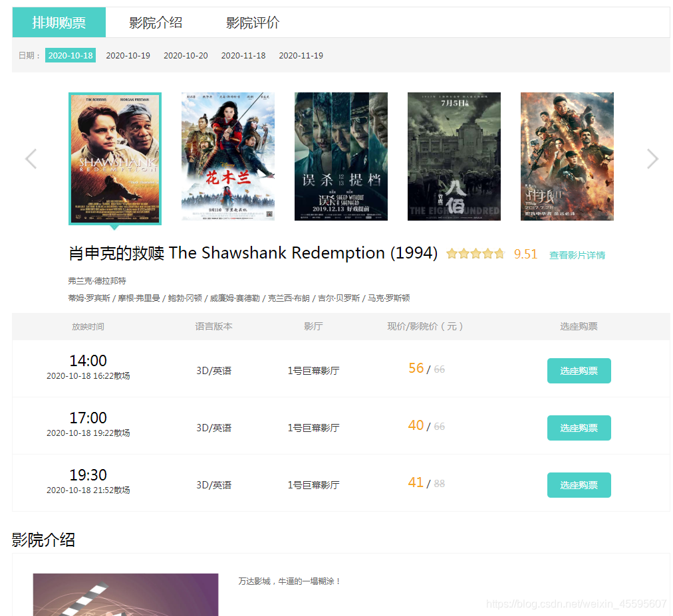
Task: Select date 2020-10-20
Action: click(186, 55)
